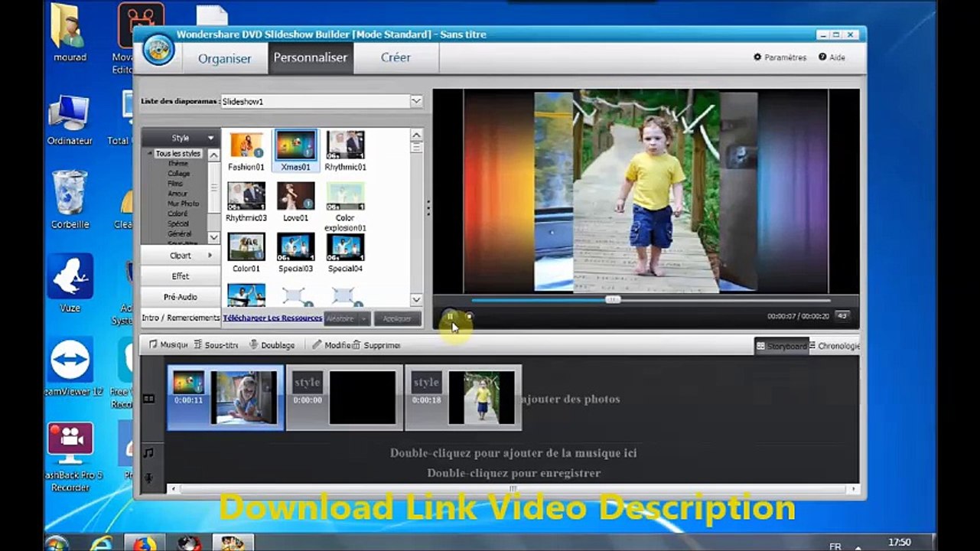Collapse the Style section header
Viewport: 980px width, 551px height.
[181, 138]
